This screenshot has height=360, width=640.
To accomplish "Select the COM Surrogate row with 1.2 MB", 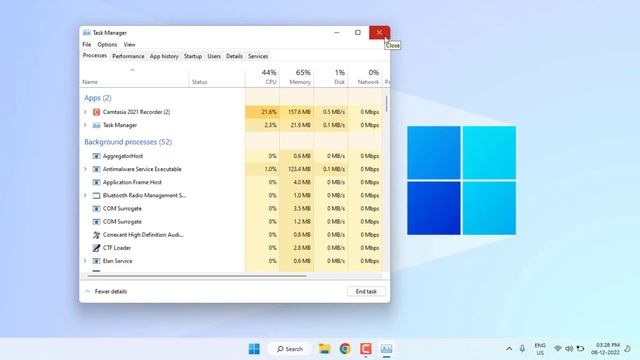I will pyautogui.click(x=231, y=222).
